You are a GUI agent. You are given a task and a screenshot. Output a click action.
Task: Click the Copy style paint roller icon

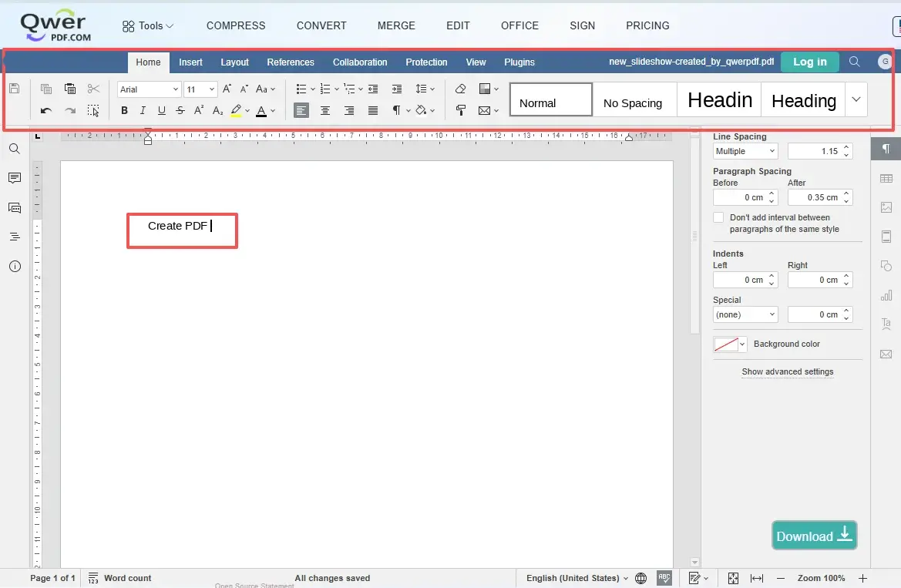tap(460, 110)
